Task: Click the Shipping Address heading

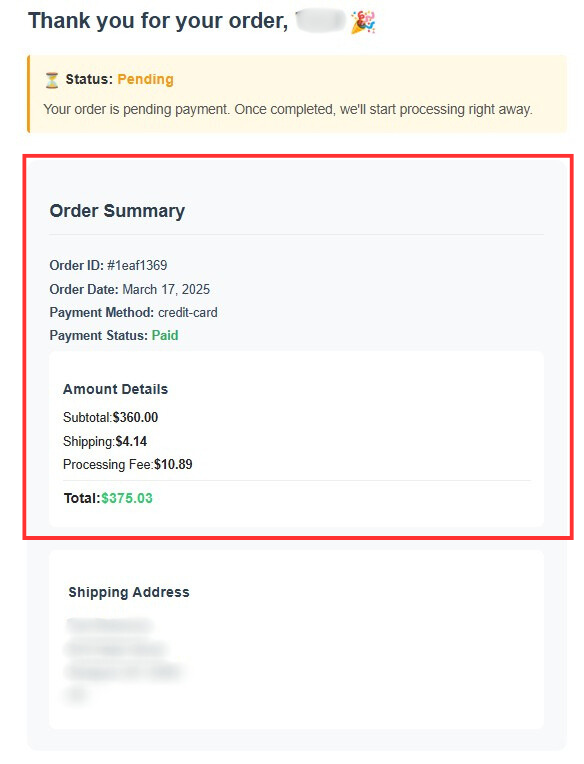Action: click(x=129, y=592)
